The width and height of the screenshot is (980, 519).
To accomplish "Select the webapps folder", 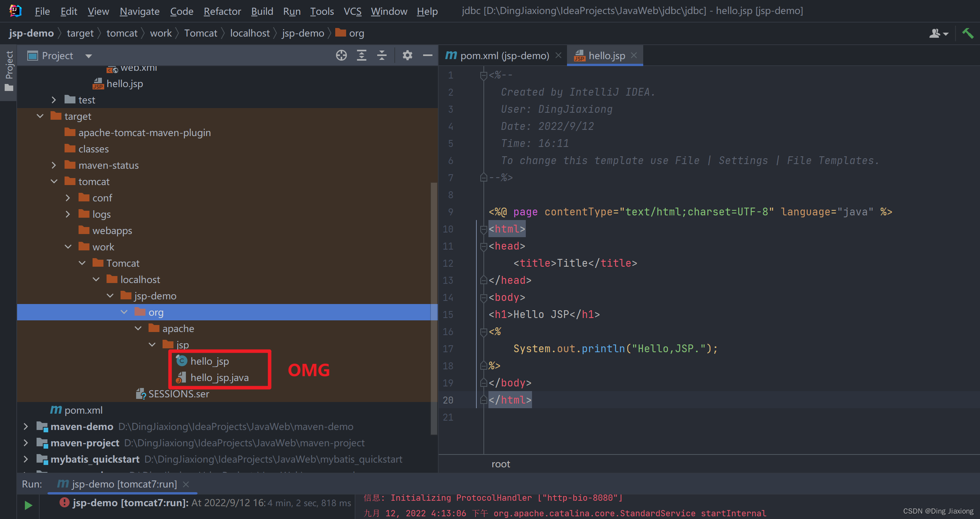I will tap(105, 231).
